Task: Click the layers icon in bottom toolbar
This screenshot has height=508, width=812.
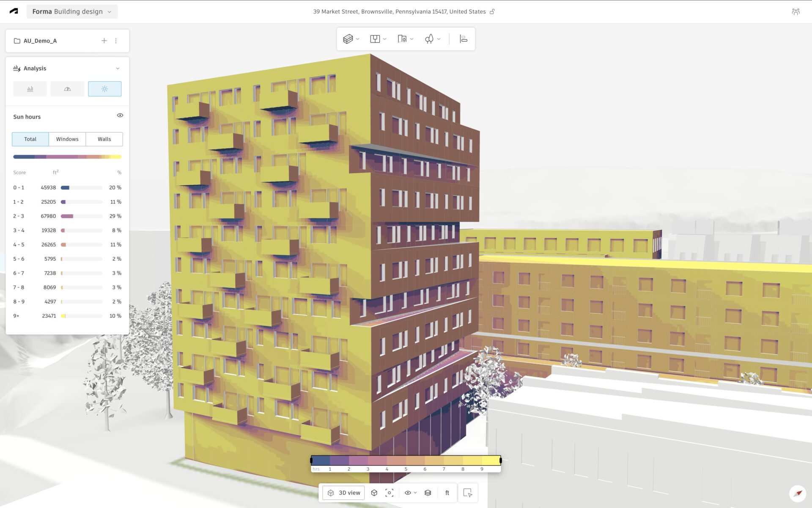Action: tap(428, 492)
